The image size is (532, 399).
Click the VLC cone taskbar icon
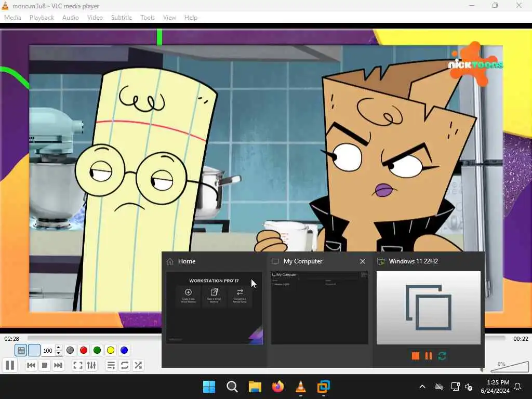[301, 387]
